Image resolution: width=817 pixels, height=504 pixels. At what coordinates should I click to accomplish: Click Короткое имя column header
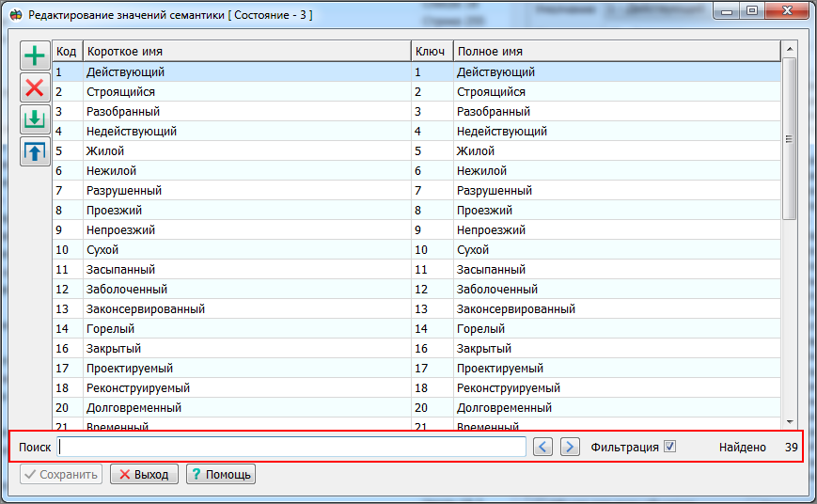(244, 52)
